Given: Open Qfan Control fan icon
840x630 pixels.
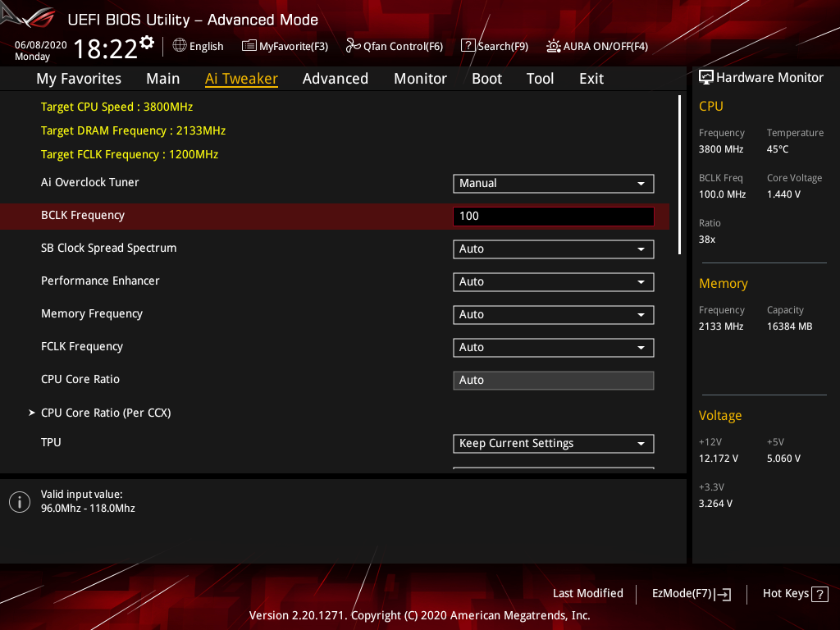Looking at the screenshot, I should pos(353,46).
